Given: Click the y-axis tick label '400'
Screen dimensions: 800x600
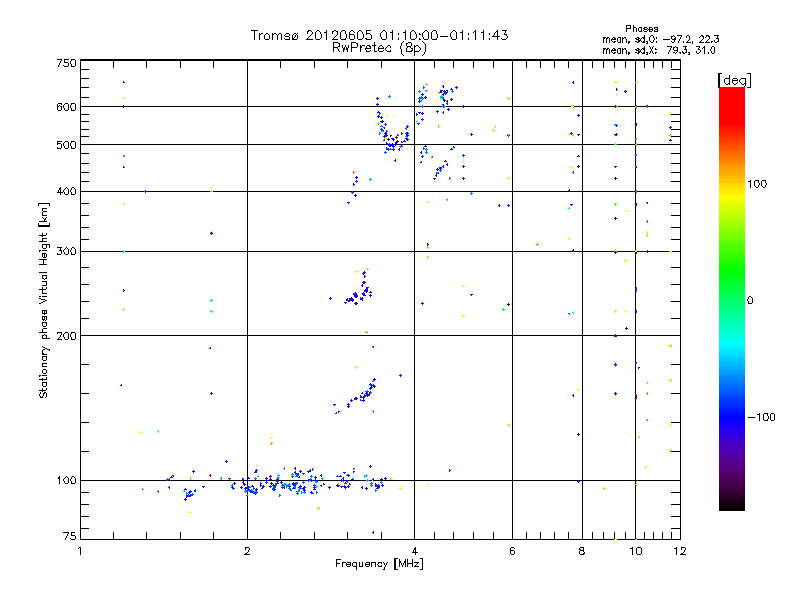Looking at the screenshot, I should click(x=66, y=192).
